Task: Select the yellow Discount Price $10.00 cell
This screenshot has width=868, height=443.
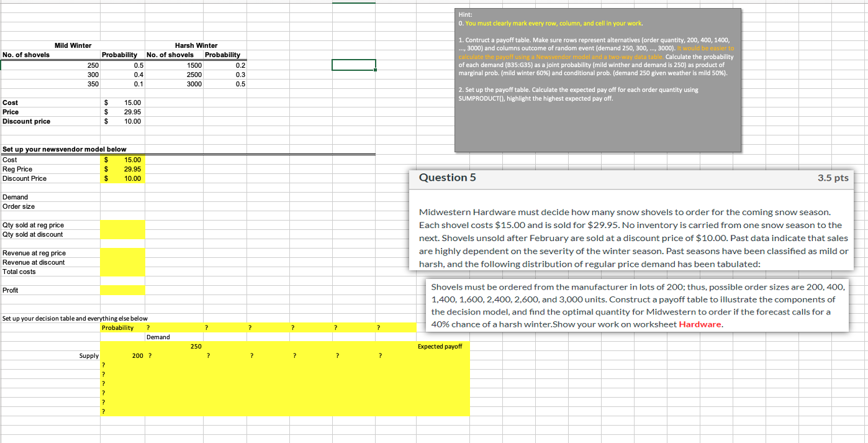Action: tap(122, 178)
